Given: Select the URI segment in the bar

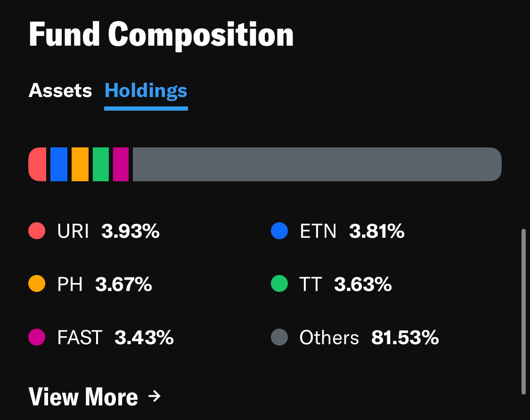Looking at the screenshot, I should click(x=37, y=164).
